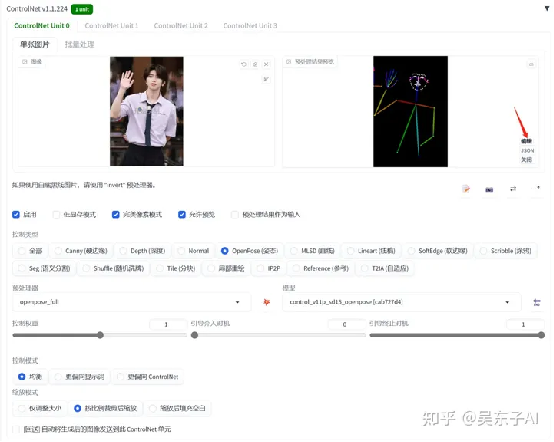Untick the pixel perfect mode checkbox

pos(116,215)
